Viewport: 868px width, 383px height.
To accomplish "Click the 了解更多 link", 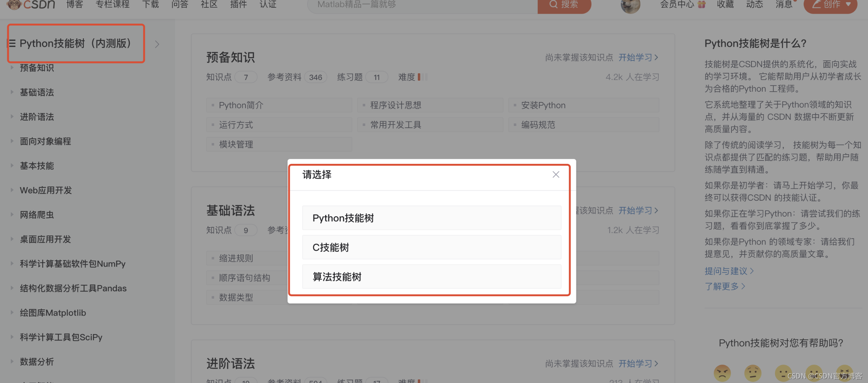I will point(725,287).
